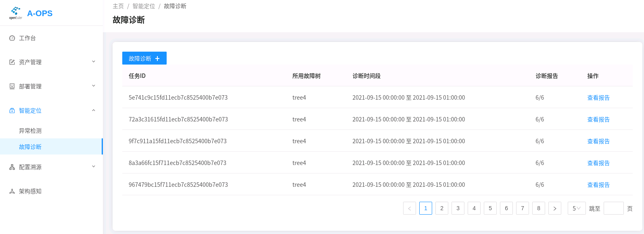
Task: Click the 配置溯源 hierarchy icon
Action: click(12, 167)
